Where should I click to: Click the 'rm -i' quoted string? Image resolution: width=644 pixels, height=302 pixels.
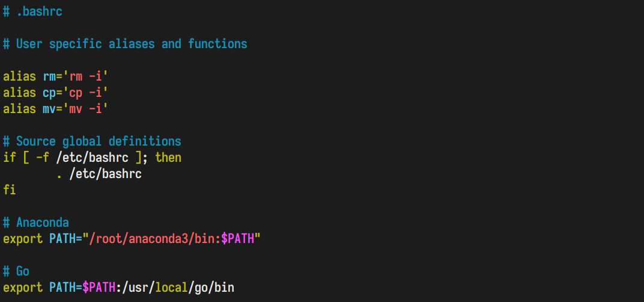tap(85, 76)
